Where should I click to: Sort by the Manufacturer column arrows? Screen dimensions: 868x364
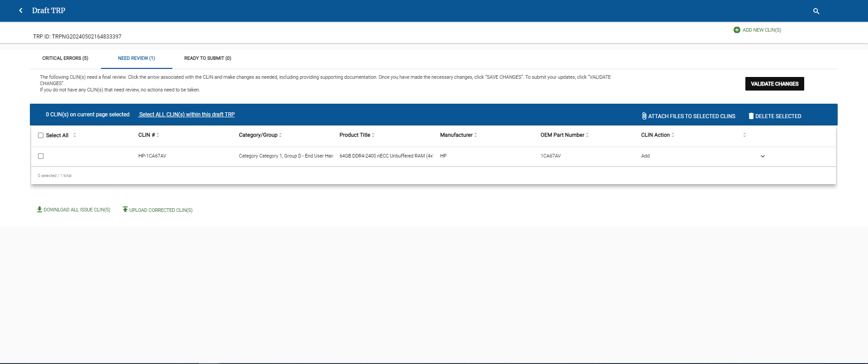click(x=476, y=135)
